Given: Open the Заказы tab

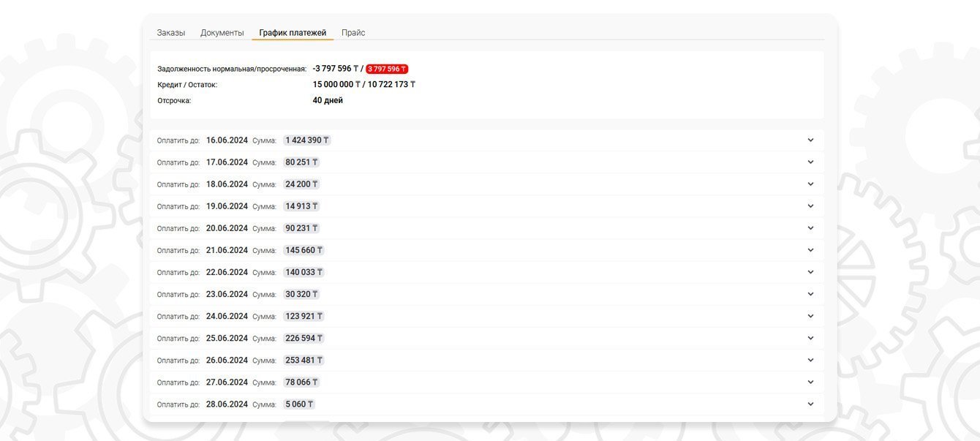Looking at the screenshot, I should point(170,33).
